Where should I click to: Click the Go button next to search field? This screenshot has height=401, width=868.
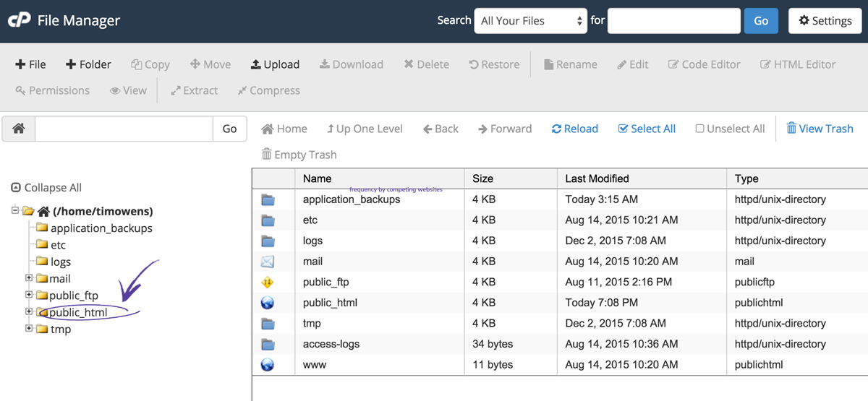click(x=761, y=21)
